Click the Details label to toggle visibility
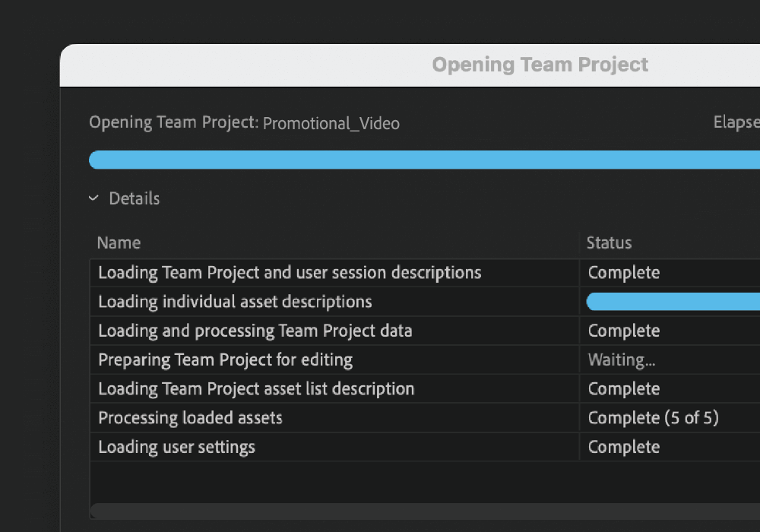The image size is (760, 532). pyautogui.click(x=135, y=198)
